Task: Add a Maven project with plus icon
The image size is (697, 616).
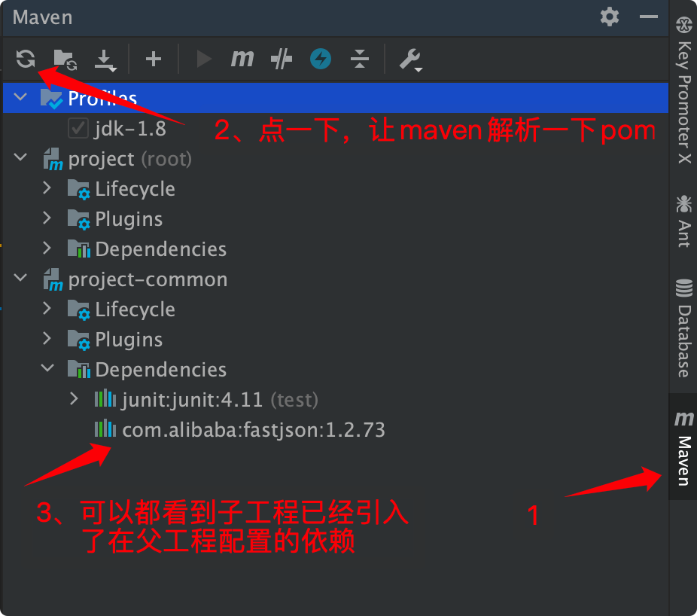Action: pyautogui.click(x=154, y=59)
